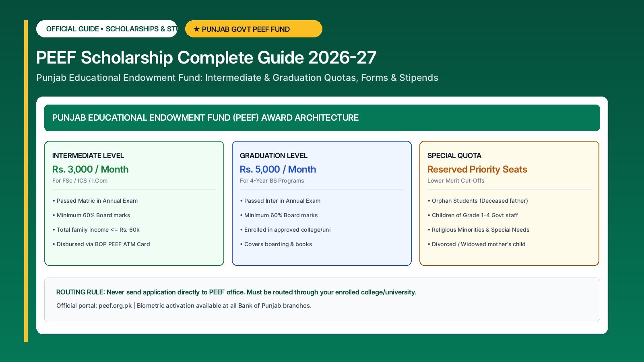Image resolution: width=644 pixels, height=362 pixels.
Task: Click the Official portal peef.org.pk line
Action: pos(184,306)
